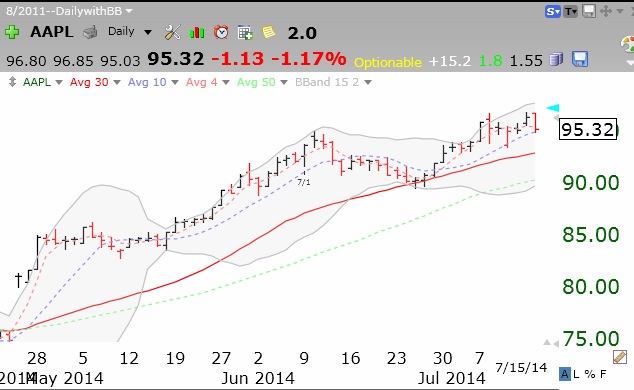The height and width of the screenshot is (390, 634).
Task: Click the stacked database cylinders icon
Action: 556,59
